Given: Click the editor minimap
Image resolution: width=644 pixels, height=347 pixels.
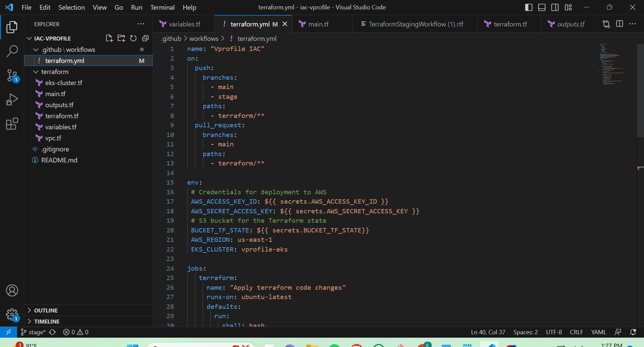Looking at the screenshot, I should click(x=617, y=64).
